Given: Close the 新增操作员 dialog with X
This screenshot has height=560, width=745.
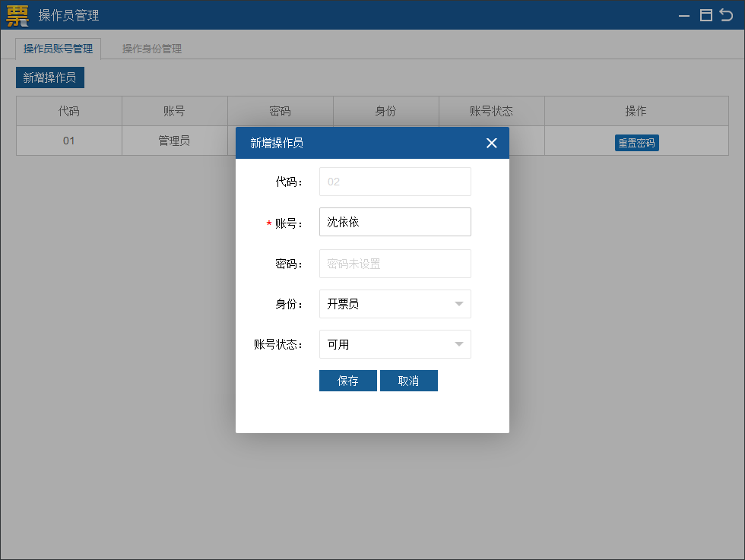Looking at the screenshot, I should point(491,143).
